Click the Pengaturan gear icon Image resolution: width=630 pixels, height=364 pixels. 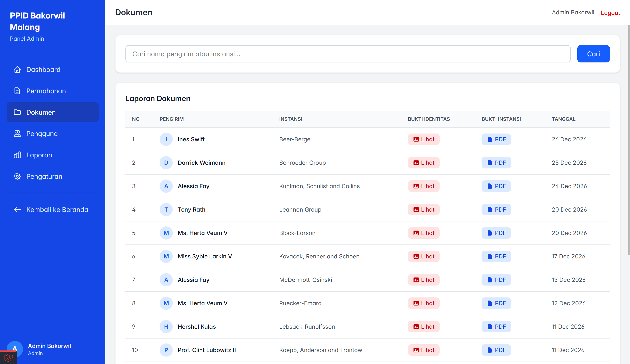click(17, 176)
